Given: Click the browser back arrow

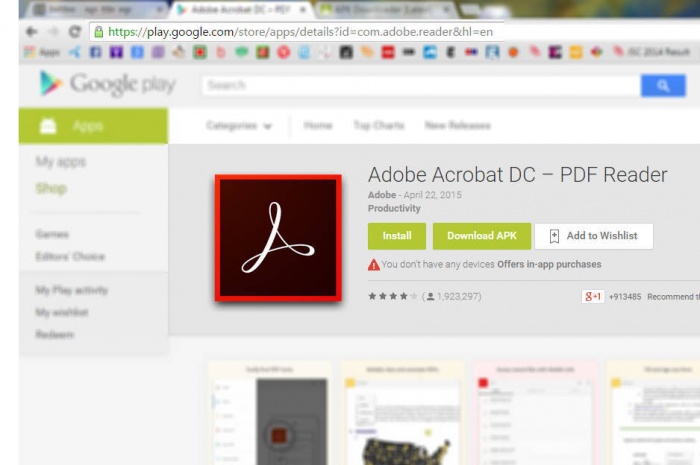Looking at the screenshot, I should coord(31,32).
